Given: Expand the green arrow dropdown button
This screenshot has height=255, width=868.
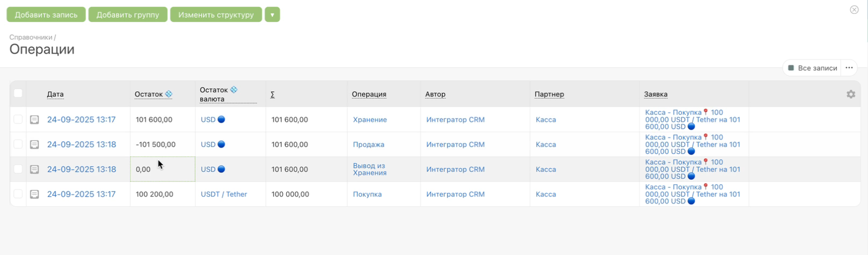Looking at the screenshot, I should click(272, 14).
